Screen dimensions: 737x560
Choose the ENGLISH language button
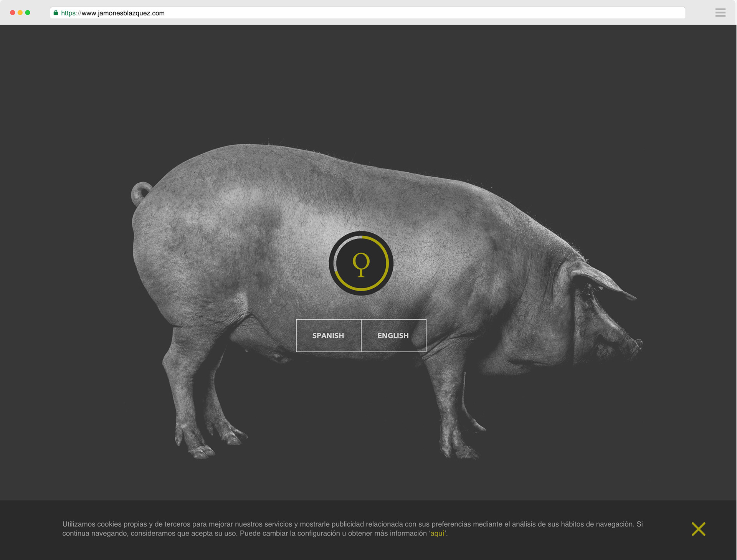pos(393,335)
